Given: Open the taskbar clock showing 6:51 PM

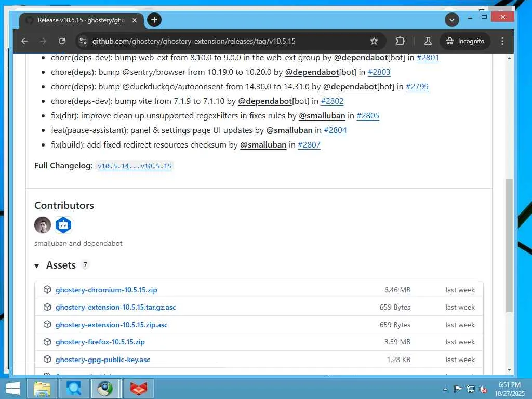Looking at the screenshot, I should coord(510,389).
